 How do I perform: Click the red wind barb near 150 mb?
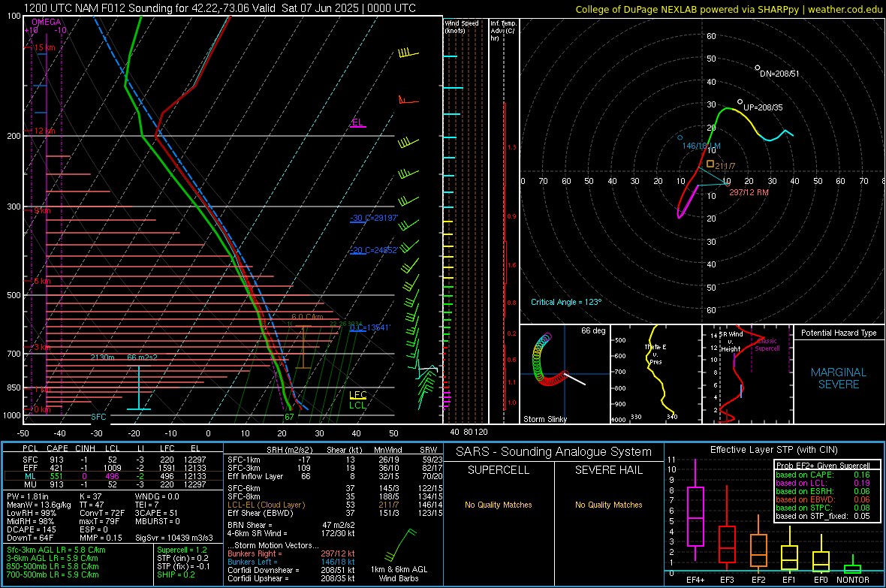tap(409, 101)
